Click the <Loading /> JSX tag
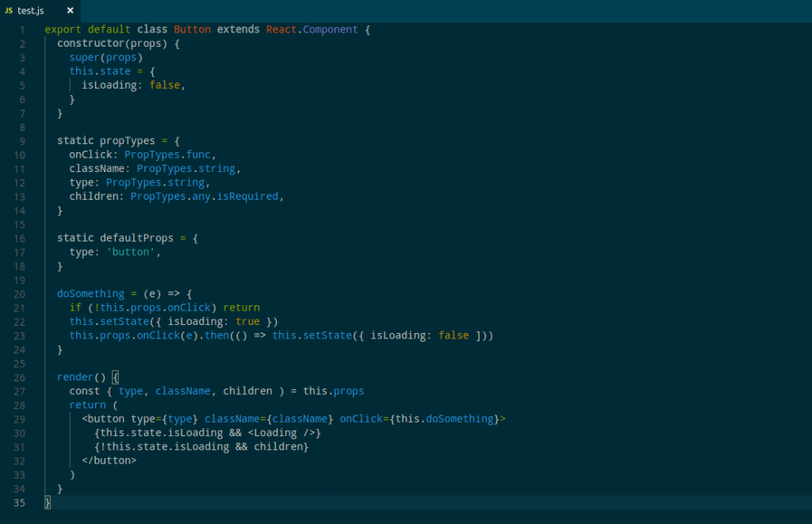 click(284, 433)
